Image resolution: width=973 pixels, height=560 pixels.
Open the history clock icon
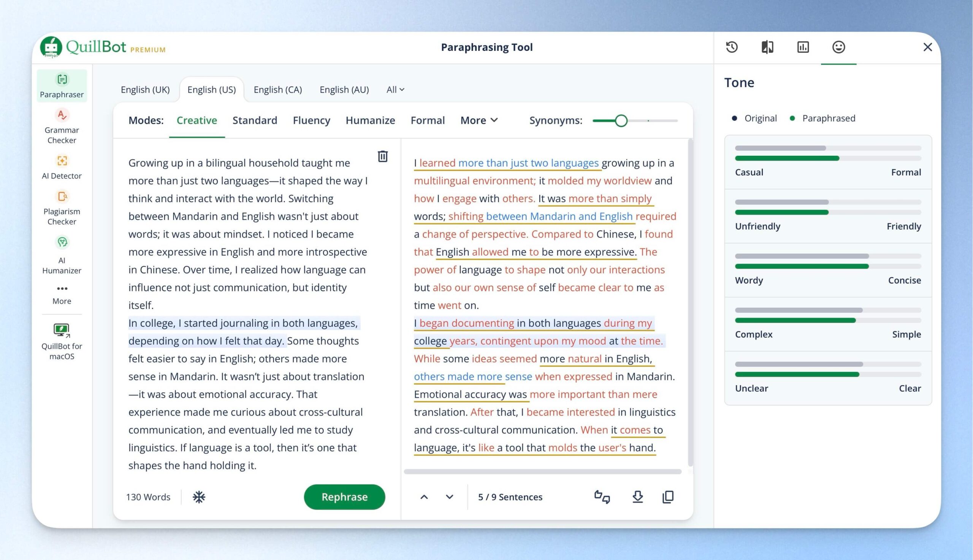click(x=731, y=47)
